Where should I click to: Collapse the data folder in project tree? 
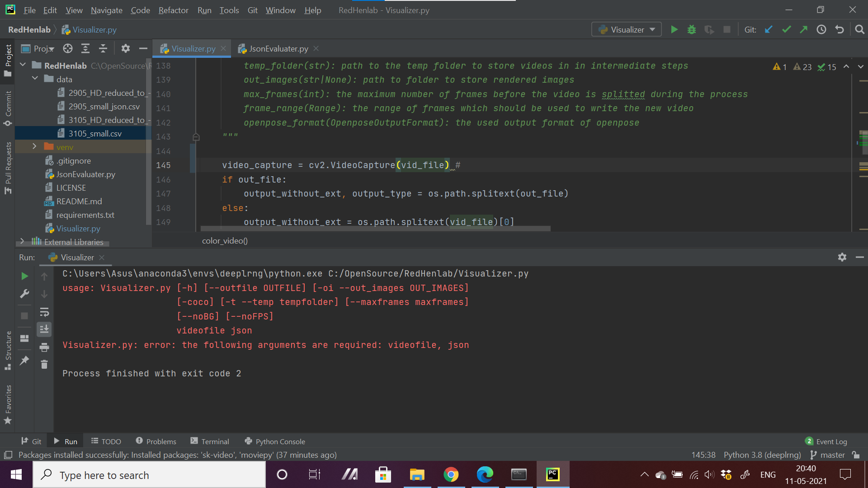pyautogui.click(x=35, y=79)
